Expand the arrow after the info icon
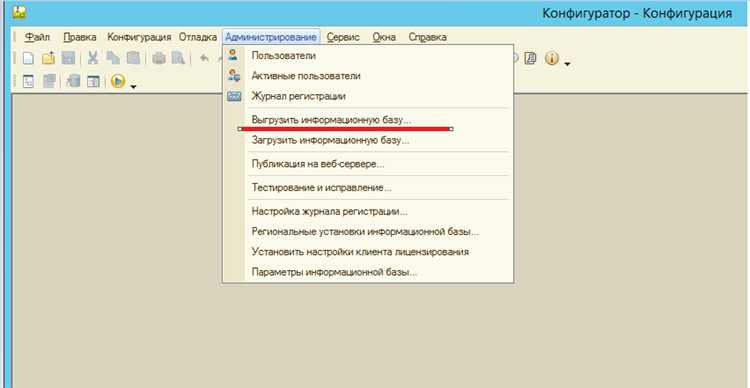Viewport: 750px width, 388px height. [567, 63]
